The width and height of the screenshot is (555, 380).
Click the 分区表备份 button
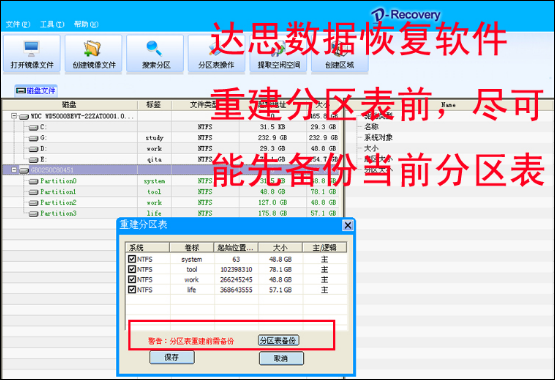tap(279, 340)
